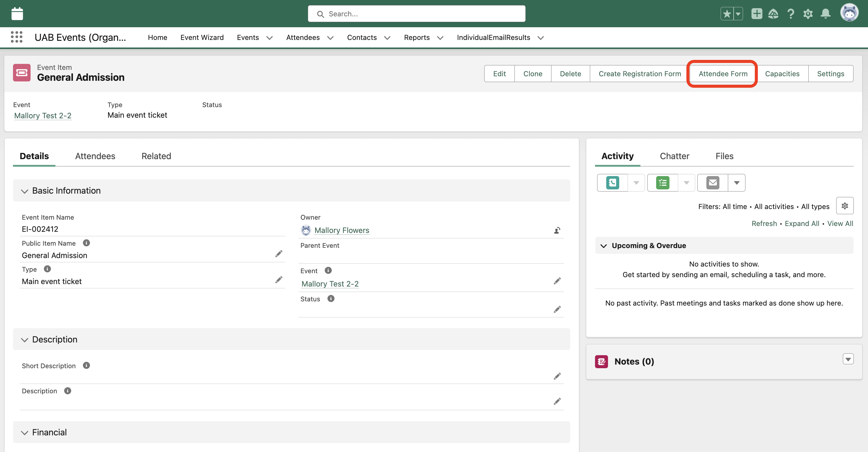Click Change Owner icon next to Mallory Flowers
The width and height of the screenshot is (868, 452).
(x=557, y=230)
